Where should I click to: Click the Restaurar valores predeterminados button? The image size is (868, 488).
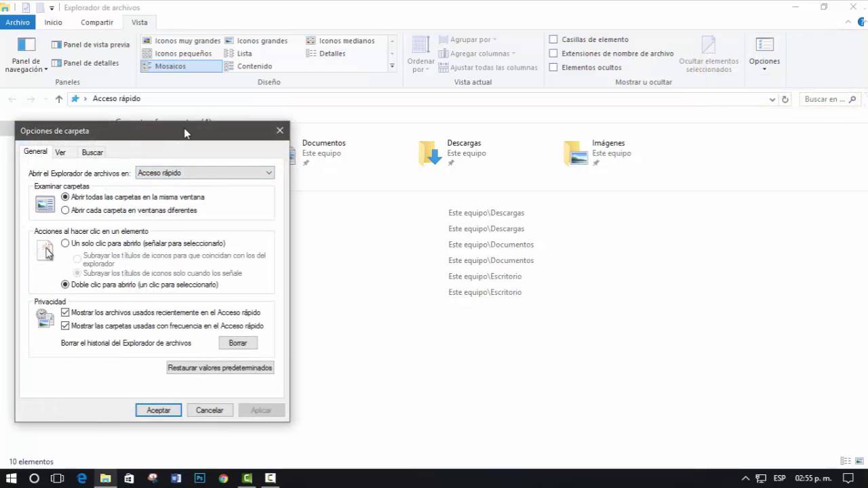click(x=220, y=367)
